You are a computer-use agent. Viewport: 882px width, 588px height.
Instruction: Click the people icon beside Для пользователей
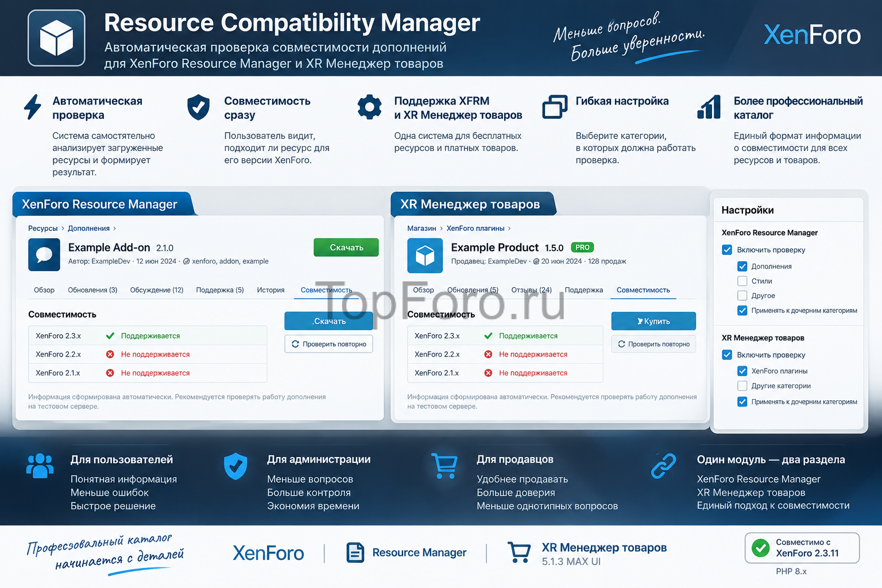(x=40, y=466)
